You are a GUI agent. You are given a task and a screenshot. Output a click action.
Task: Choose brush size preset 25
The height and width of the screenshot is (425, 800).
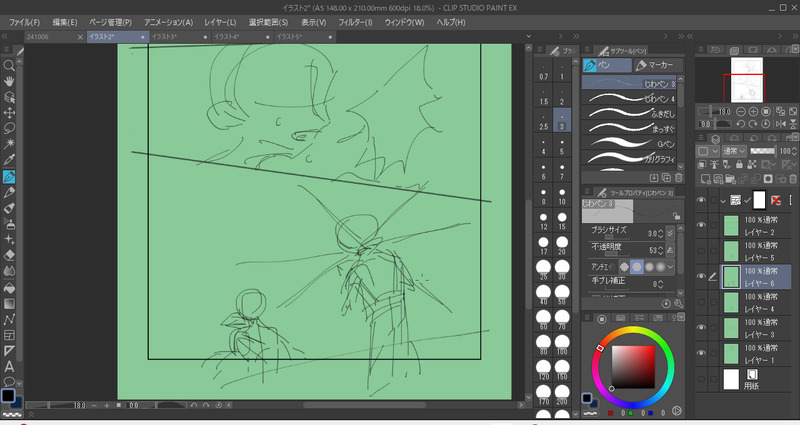coord(543,271)
